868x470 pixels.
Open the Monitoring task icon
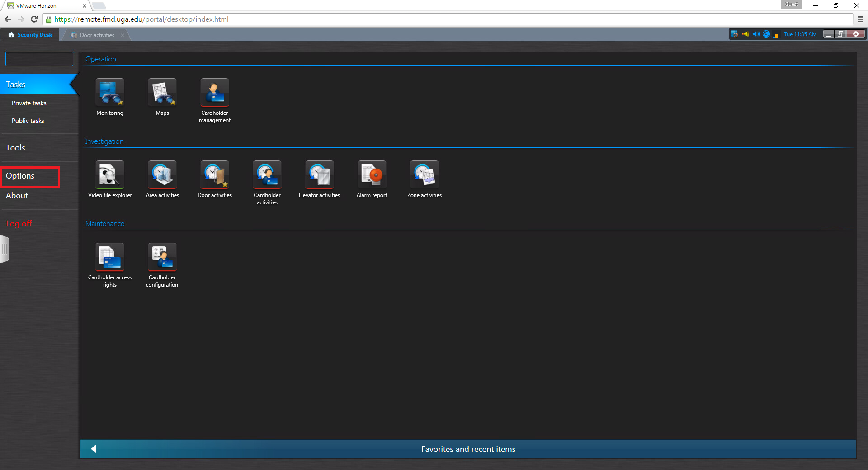pyautogui.click(x=109, y=93)
